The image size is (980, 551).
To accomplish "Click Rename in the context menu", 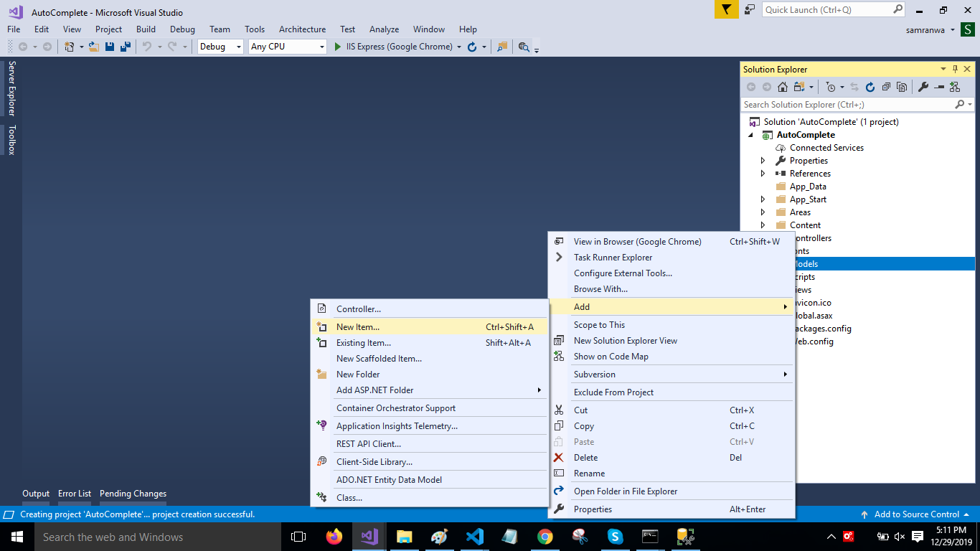I will pos(589,474).
